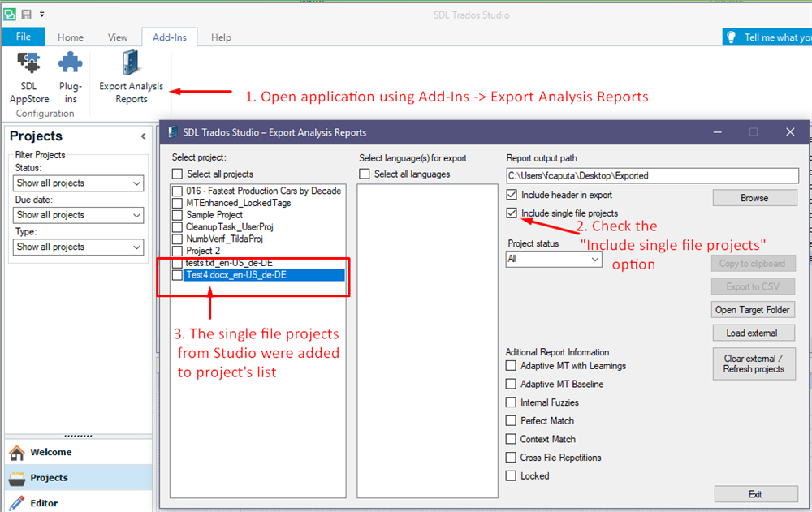Check the MTEnhanced_LockedTags project box
812x512 pixels.
(x=177, y=203)
